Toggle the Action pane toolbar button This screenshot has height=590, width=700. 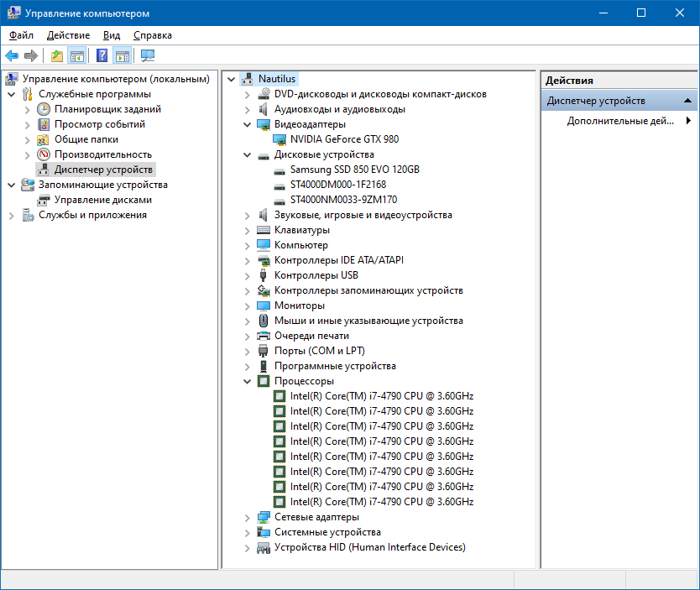[123, 56]
